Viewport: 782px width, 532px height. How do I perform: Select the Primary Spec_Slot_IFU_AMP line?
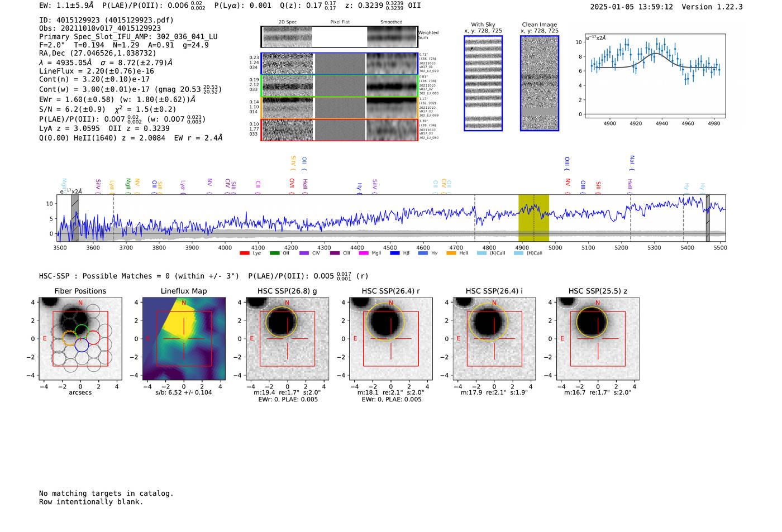pyautogui.click(x=128, y=37)
